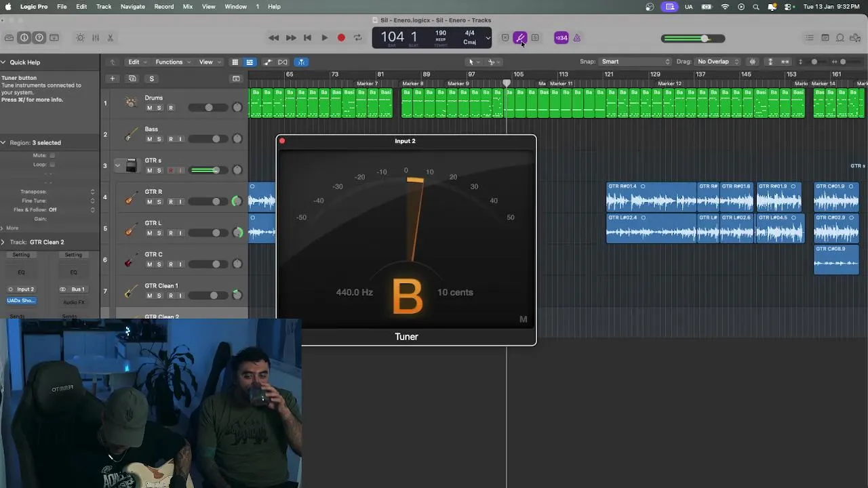Screen dimensions: 868x488
Task: Open the display mode dropdown arrow
Action: tap(487, 38)
